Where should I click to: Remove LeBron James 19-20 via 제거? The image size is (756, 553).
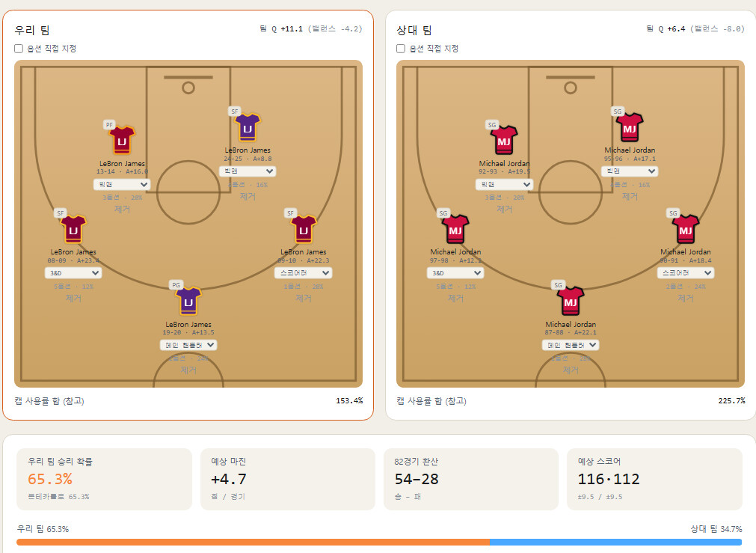188,370
